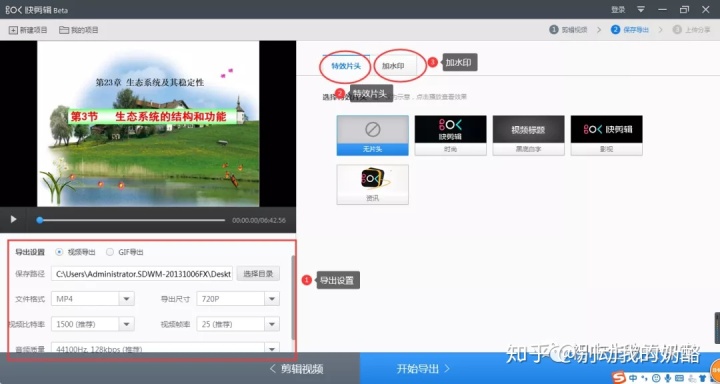Open the 视频帧率 25 dropdown
The width and height of the screenshot is (720, 384).
pyautogui.click(x=238, y=324)
